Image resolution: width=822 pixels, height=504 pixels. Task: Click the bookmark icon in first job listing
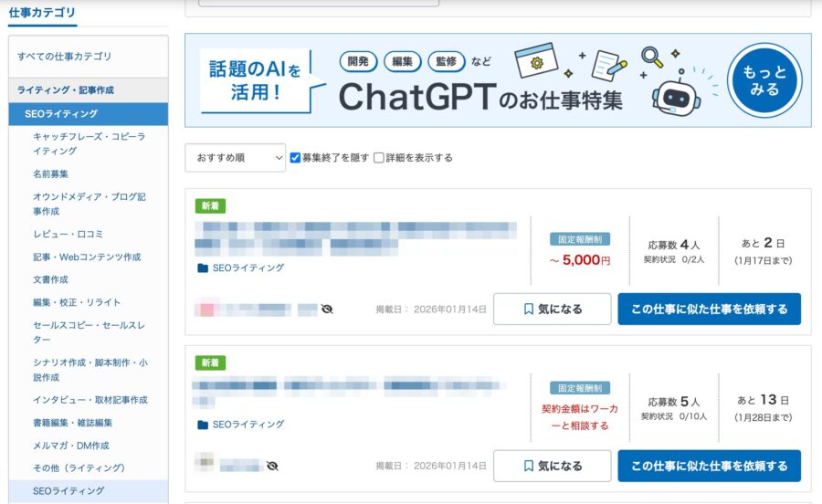click(529, 310)
